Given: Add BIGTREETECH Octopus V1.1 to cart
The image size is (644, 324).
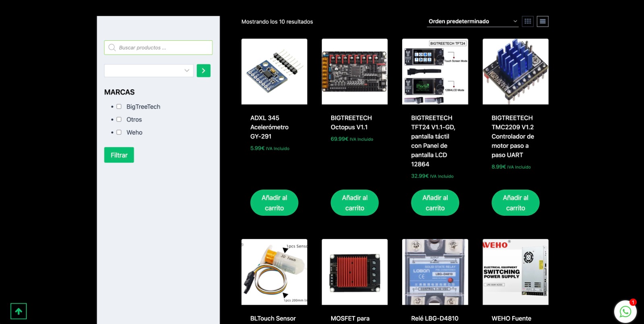Looking at the screenshot, I should pyautogui.click(x=355, y=203).
